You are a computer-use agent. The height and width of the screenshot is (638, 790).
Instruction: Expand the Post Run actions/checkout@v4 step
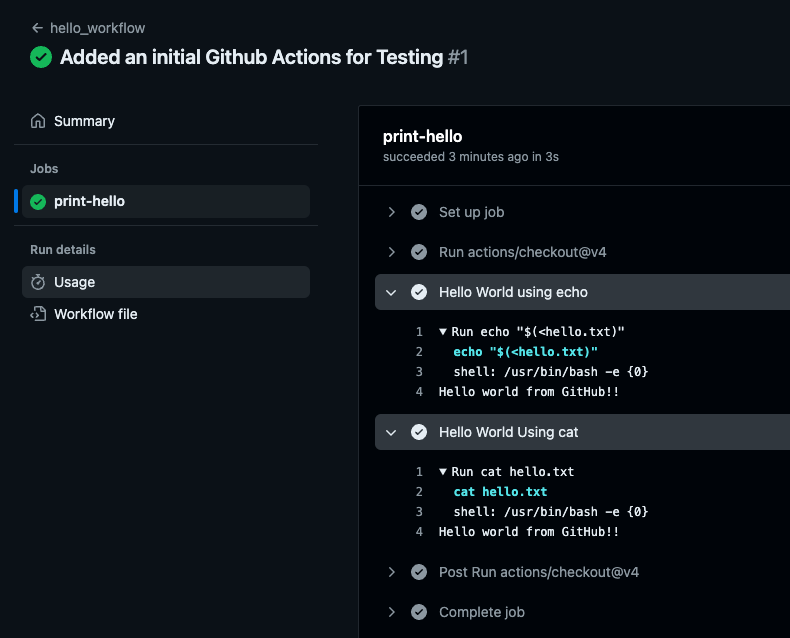(391, 572)
